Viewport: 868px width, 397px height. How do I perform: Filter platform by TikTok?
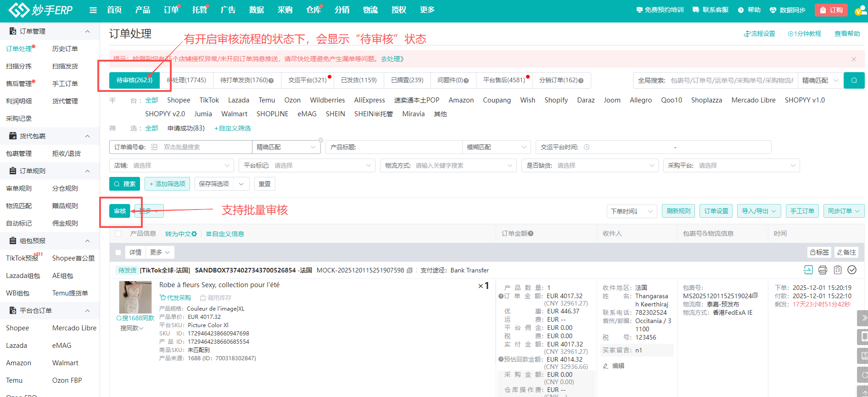click(209, 100)
